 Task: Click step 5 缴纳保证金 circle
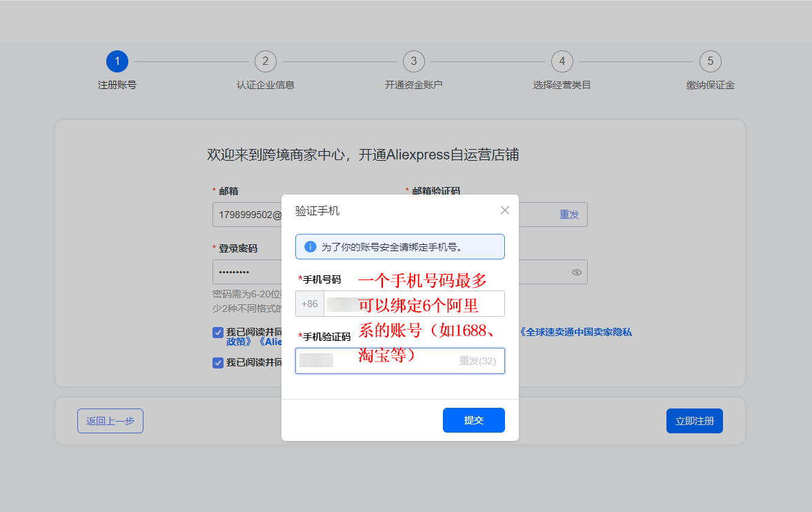click(711, 61)
